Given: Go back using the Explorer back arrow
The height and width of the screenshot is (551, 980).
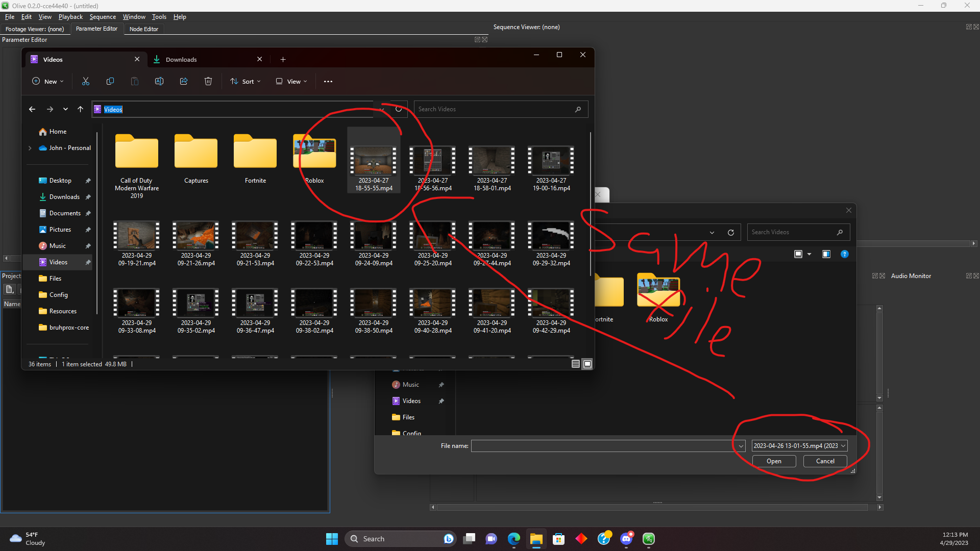Looking at the screenshot, I should 32,109.
